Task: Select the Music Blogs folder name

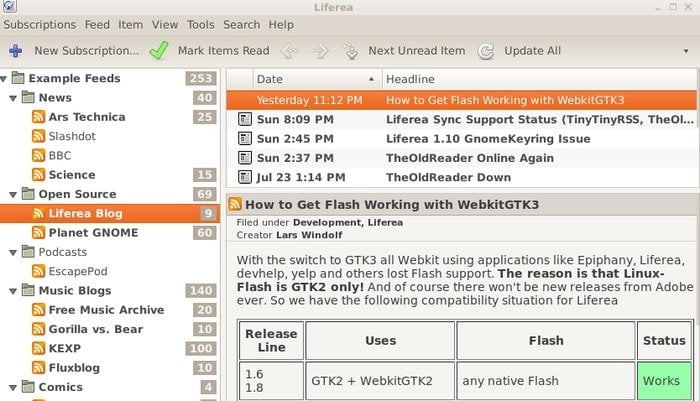Action: [75, 290]
